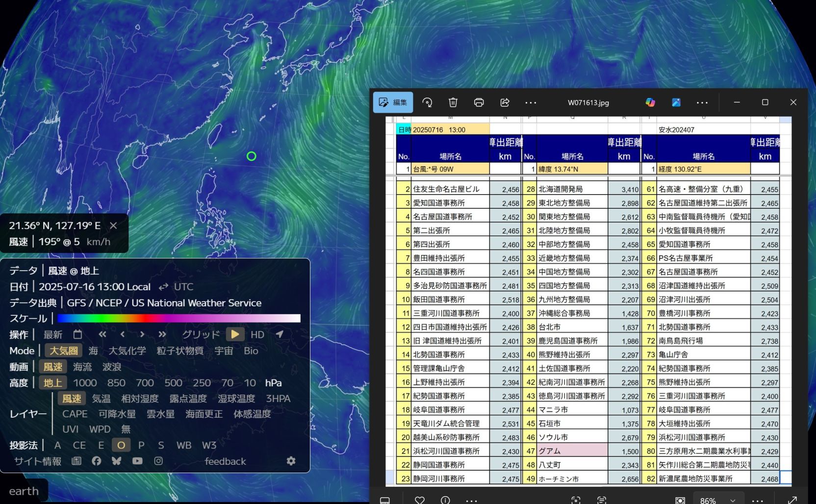Set height to 850 hPa
This screenshot has height=504, width=816.
coord(116,383)
